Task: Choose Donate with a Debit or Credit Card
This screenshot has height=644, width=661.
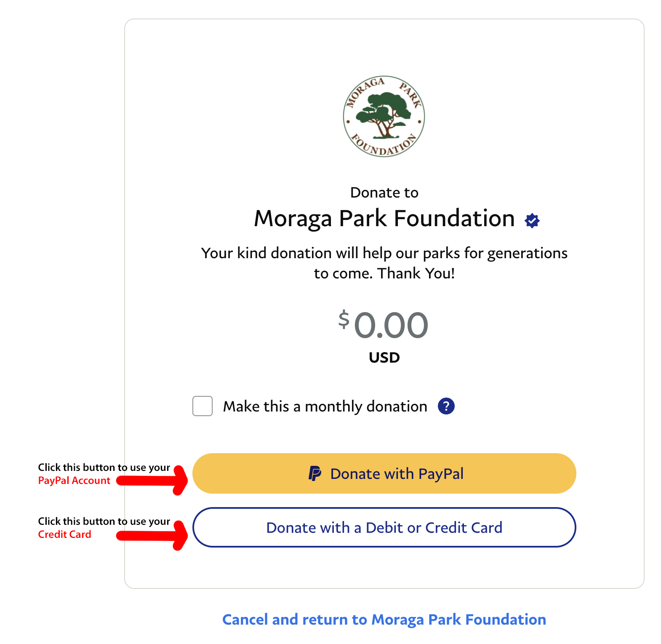Action: pos(384,527)
